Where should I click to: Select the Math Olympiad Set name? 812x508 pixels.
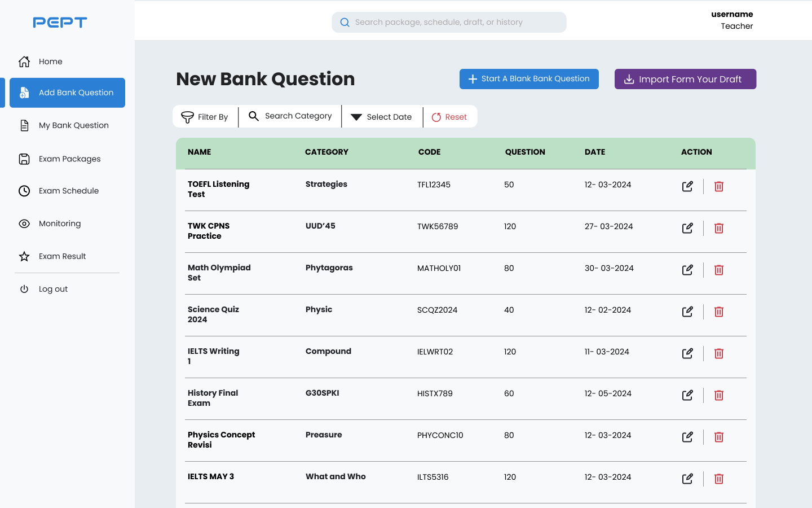pos(219,273)
